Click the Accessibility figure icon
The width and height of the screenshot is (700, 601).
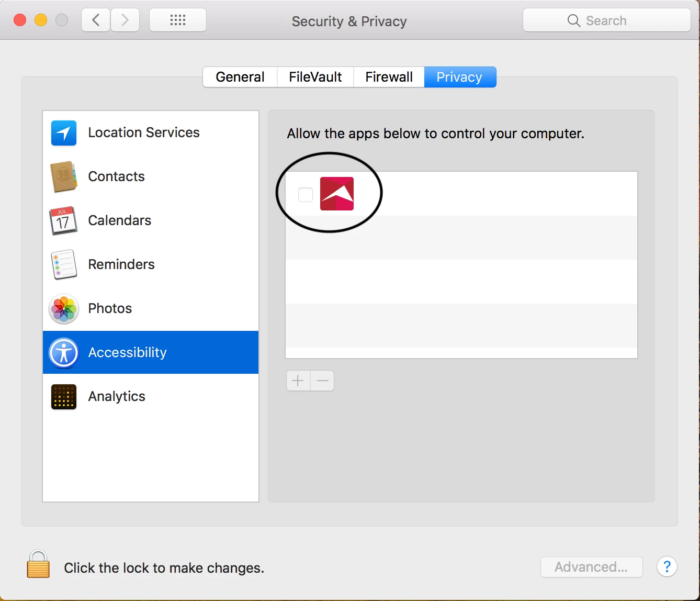[64, 353]
